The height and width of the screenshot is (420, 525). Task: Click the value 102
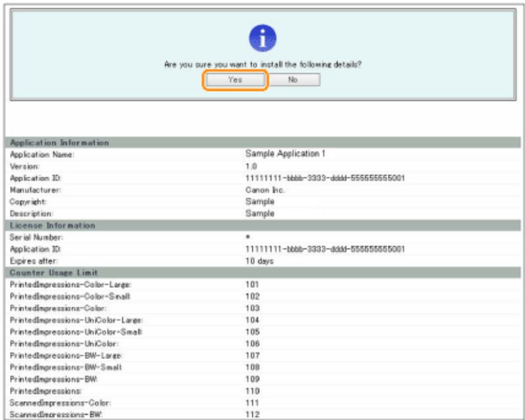tap(252, 297)
